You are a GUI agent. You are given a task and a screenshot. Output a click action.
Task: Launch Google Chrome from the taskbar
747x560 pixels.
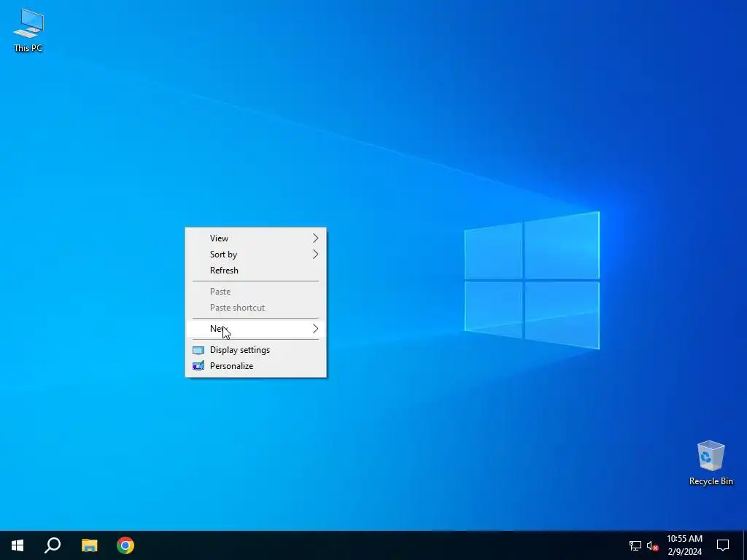click(x=125, y=545)
